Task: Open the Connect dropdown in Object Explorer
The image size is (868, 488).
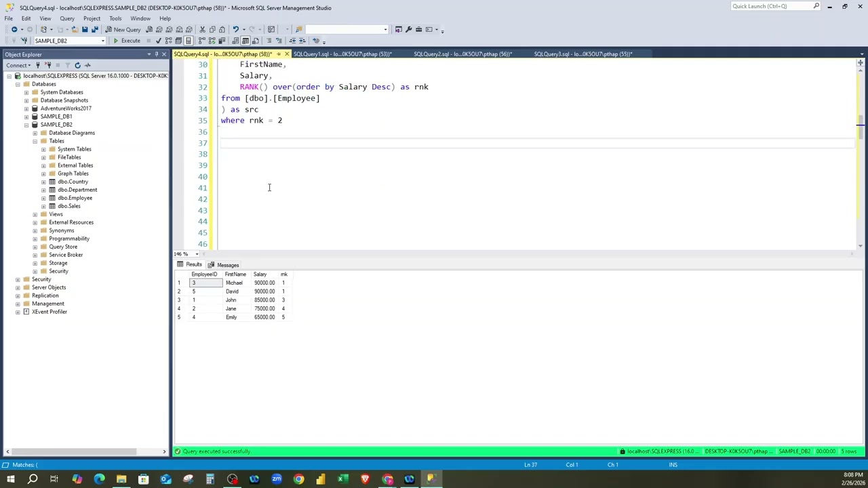Action: click(x=18, y=65)
